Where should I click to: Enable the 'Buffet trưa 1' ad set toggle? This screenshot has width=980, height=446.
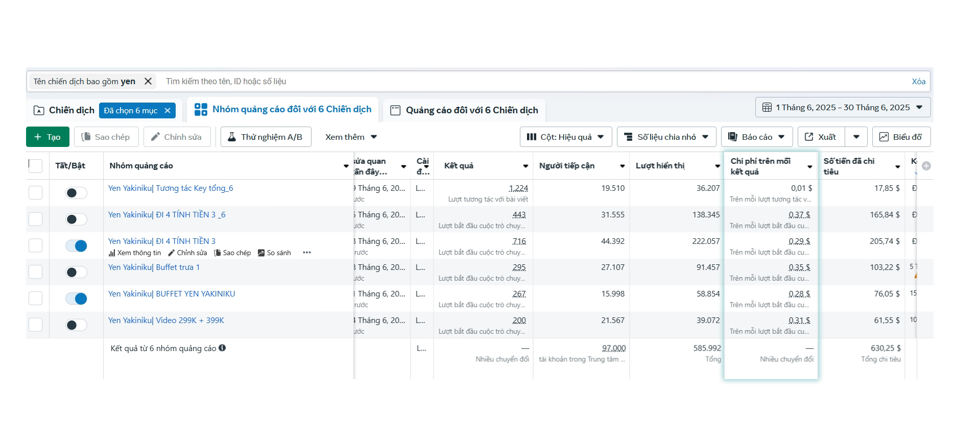[x=76, y=272]
